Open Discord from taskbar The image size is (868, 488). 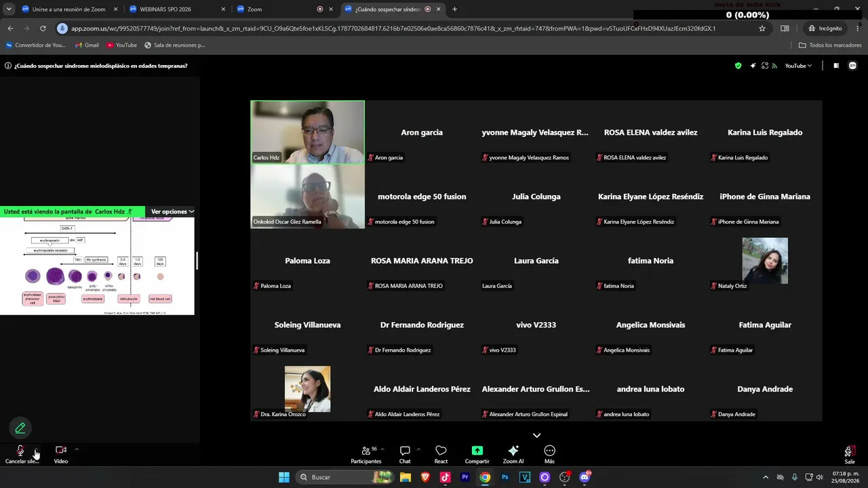(585, 477)
